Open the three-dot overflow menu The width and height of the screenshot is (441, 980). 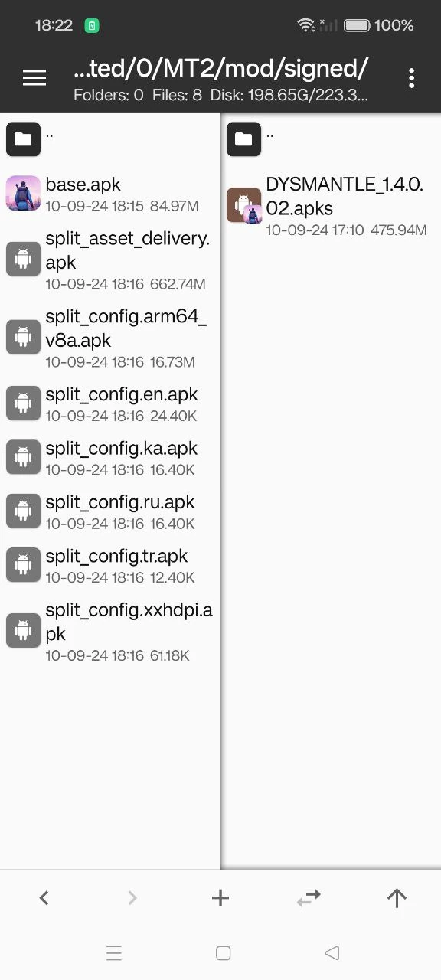click(x=411, y=77)
